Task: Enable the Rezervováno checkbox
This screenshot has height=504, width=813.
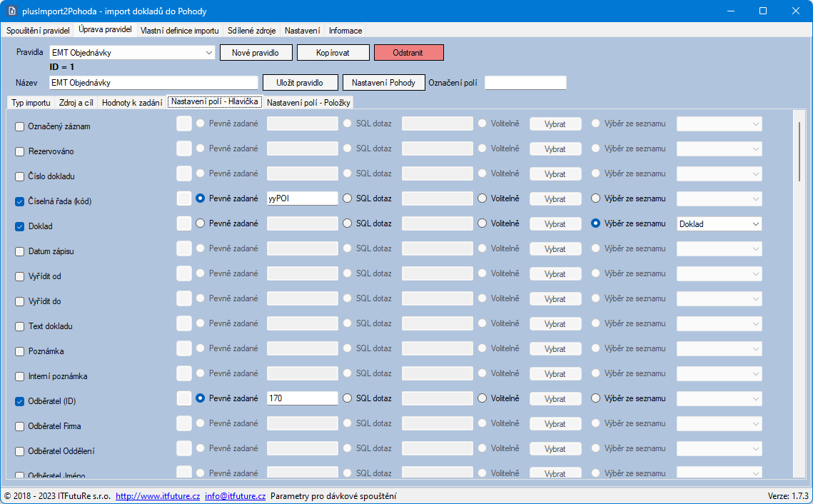Action: [x=20, y=151]
